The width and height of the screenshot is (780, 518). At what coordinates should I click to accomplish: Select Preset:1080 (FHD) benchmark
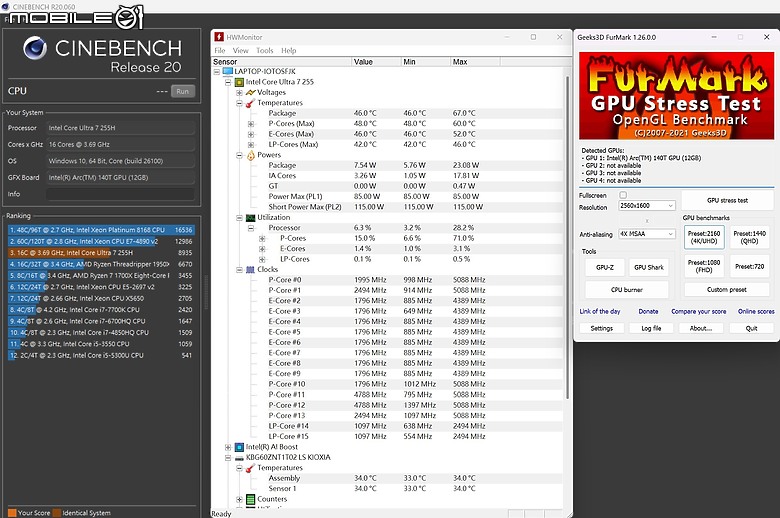pos(704,266)
